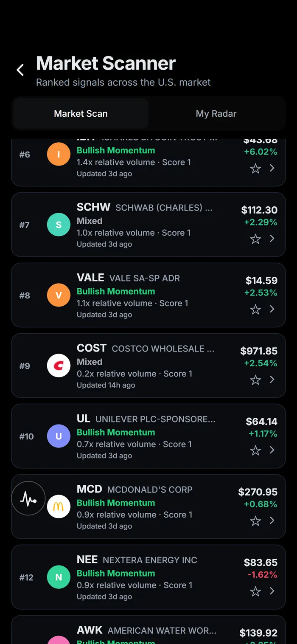Screen dimensions: 297x644
Task: Open the COSTCO WHOLESALE stock name
Action: [x=163, y=349]
